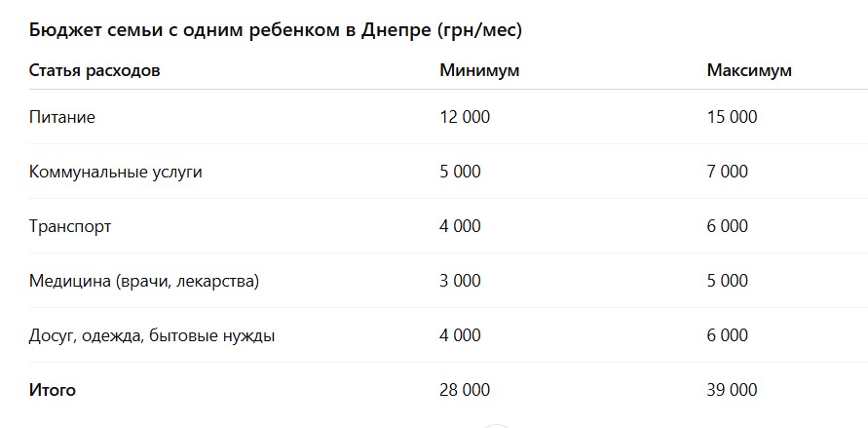Click the 7 000 maximum utilities value
This screenshot has height=428, width=868.
click(728, 172)
